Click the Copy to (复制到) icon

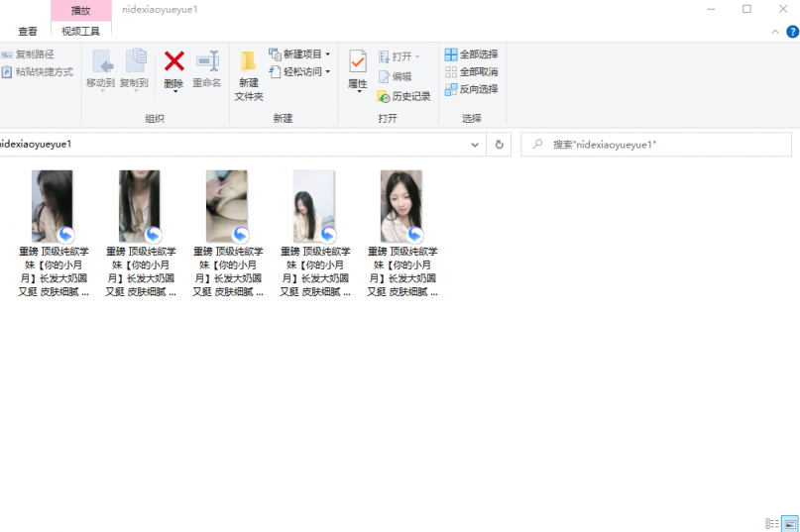(135, 62)
